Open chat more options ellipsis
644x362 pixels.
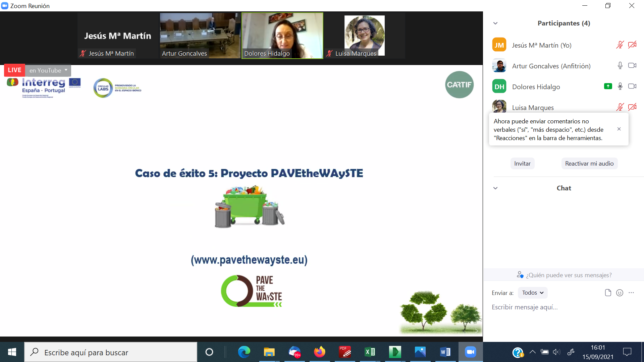coord(631,293)
